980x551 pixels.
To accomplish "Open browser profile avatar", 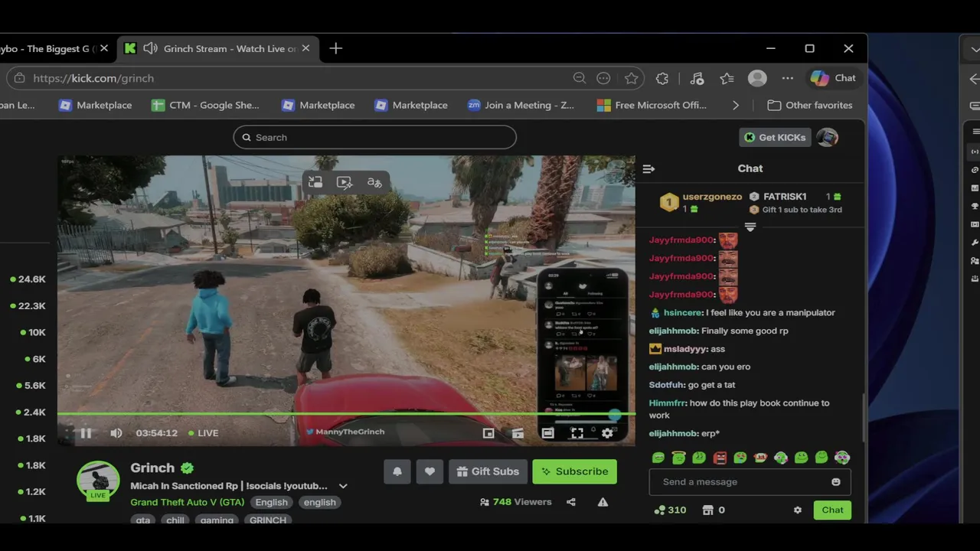I will click(757, 78).
